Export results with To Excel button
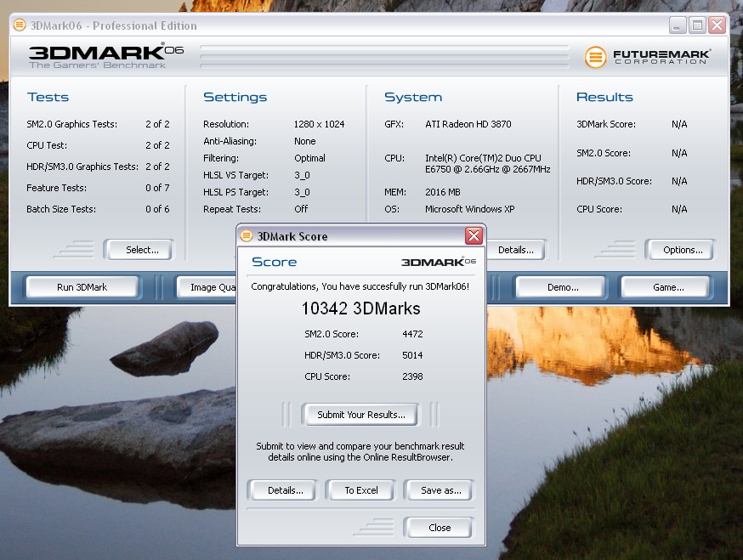 (360, 490)
